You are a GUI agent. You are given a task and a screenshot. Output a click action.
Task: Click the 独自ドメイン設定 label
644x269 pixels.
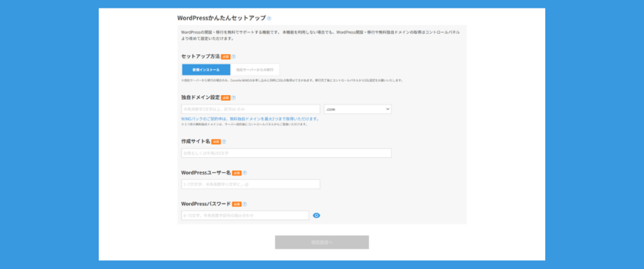coord(201,98)
